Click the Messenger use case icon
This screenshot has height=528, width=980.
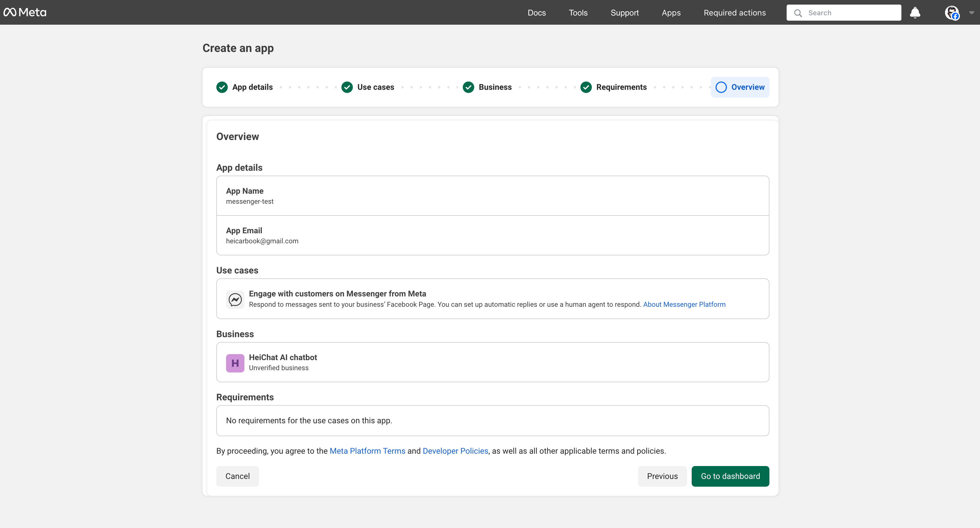pyautogui.click(x=235, y=299)
